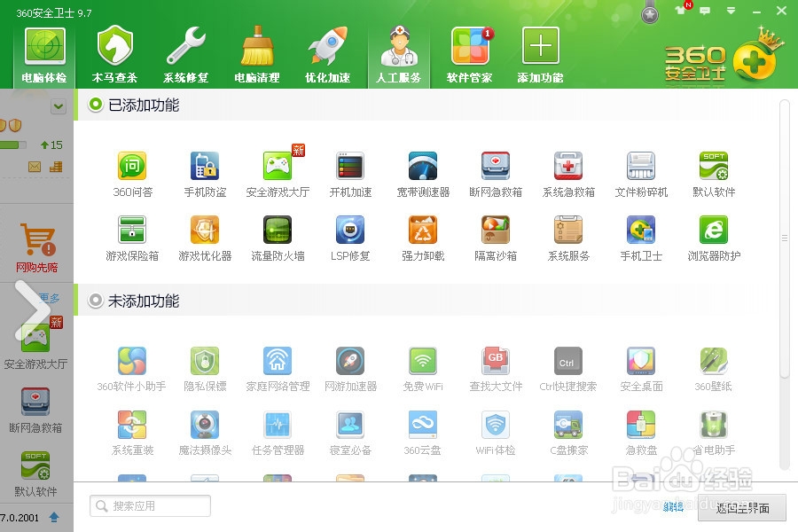798x532 pixels.
Task: Click the 编辑 link
Action: (673, 506)
